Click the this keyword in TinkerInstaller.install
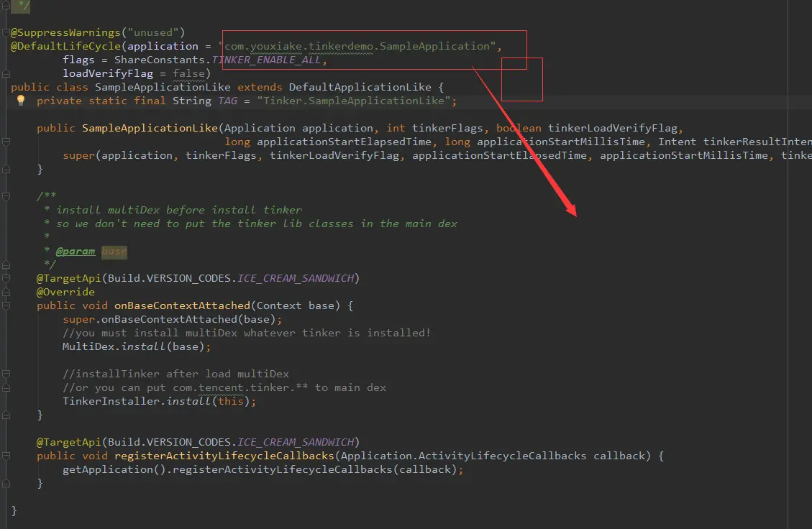This screenshot has width=812, height=529. pyautogui.click(x=230, y=401)
